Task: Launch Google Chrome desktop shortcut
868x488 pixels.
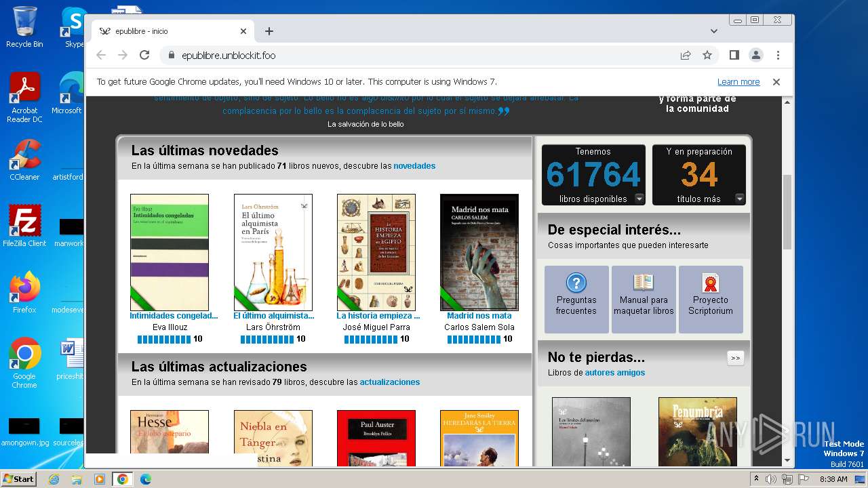Action: click(24, 363)
